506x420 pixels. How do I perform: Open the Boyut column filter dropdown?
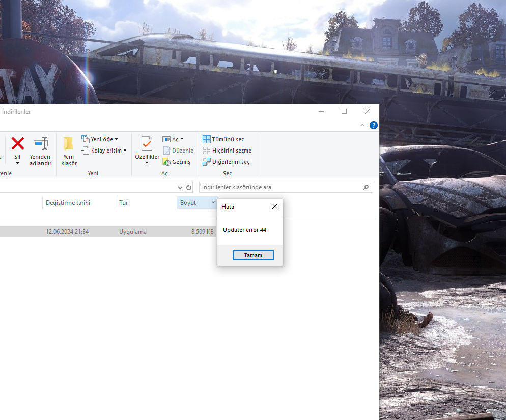(x=213, y=202)
